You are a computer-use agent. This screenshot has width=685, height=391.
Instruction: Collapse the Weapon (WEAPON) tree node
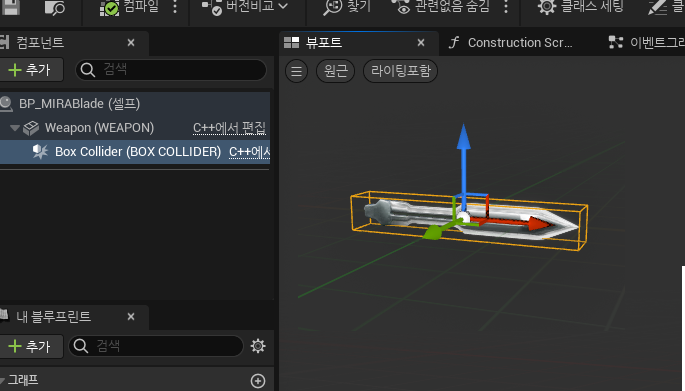(14, 128)
